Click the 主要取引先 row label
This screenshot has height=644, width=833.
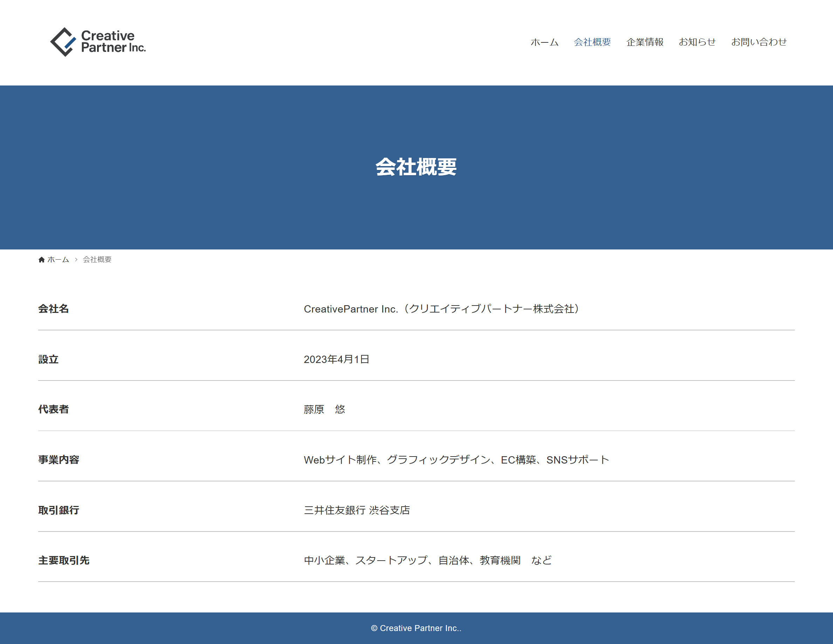[x=64, y=560]
